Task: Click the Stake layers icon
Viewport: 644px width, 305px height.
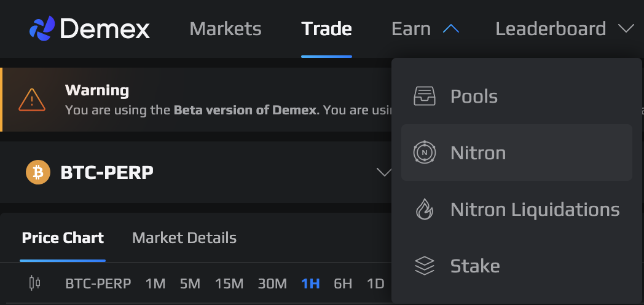Action: point(425,266)
